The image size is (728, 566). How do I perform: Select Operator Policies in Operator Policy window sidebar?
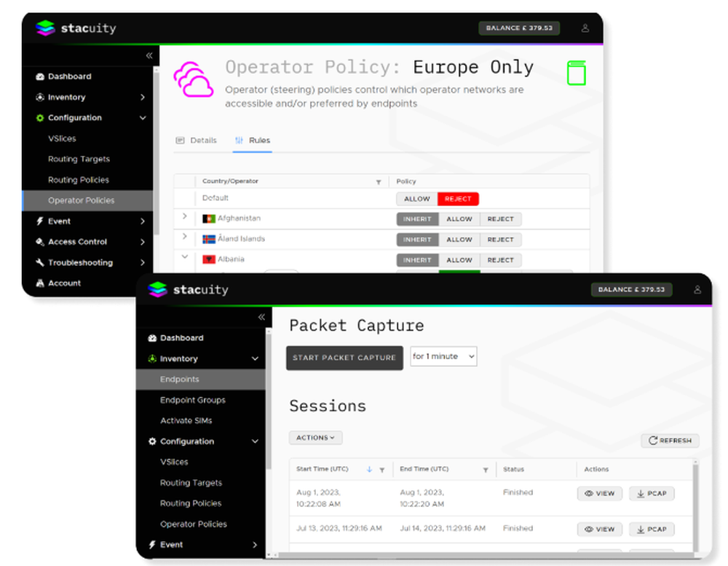coord(87,201)
